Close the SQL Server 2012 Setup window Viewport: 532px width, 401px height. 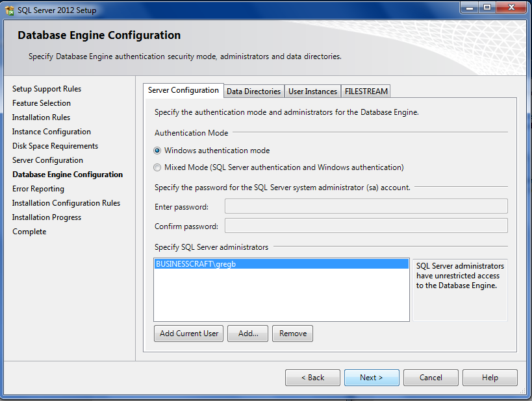(x=512, y=7)
